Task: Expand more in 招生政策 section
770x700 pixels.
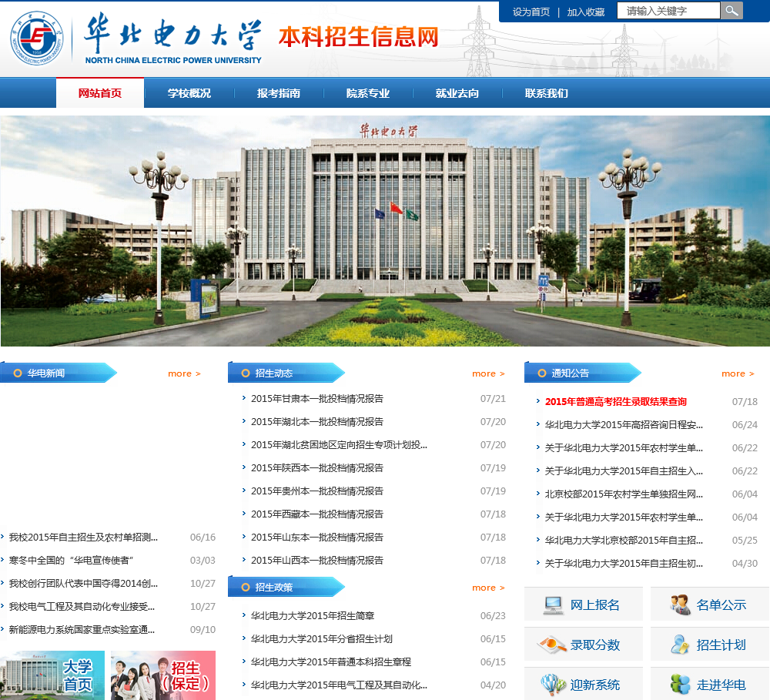Action: point(488,588)
